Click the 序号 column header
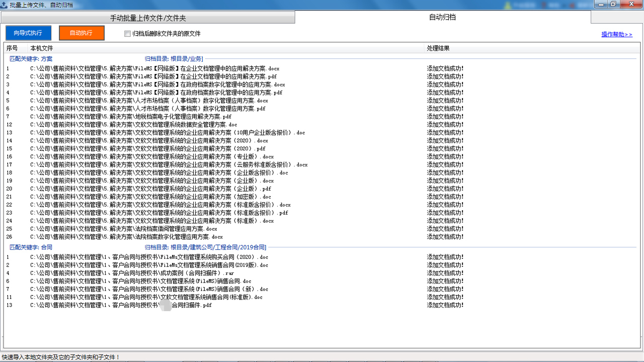The height and width of the screenshot is (362, 644). tap(12, 48)
